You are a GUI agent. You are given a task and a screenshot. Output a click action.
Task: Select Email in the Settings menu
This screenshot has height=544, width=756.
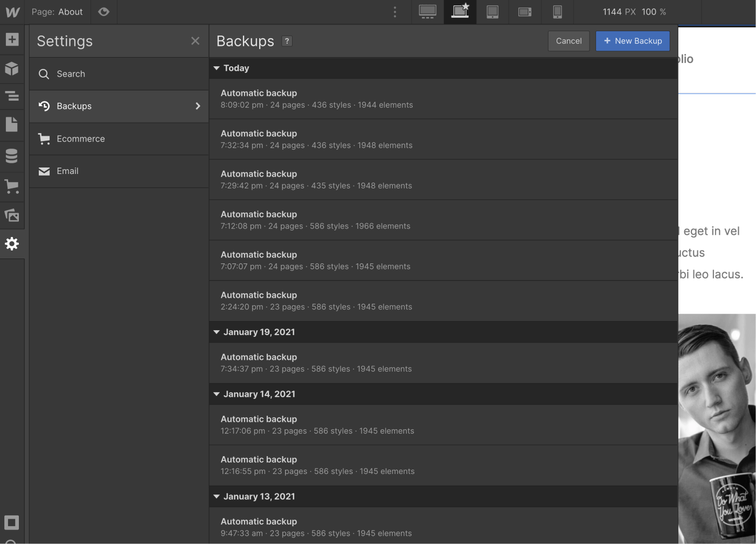[67, 171]
